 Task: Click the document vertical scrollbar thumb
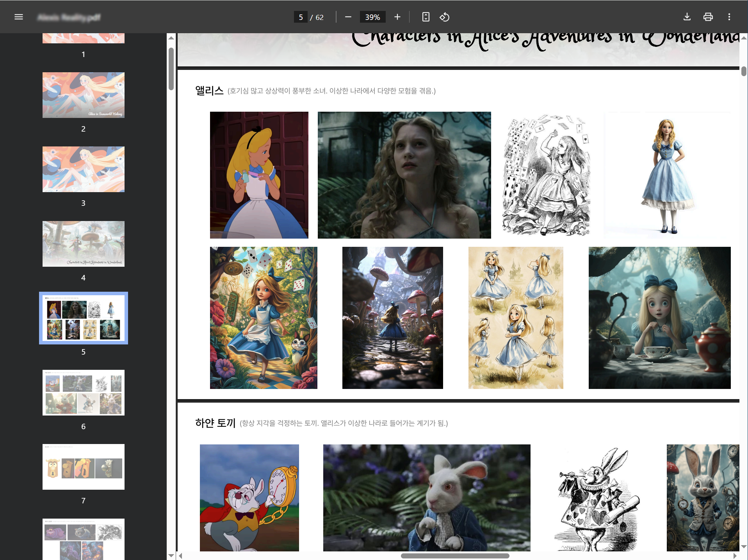click(x=744, y=71)
